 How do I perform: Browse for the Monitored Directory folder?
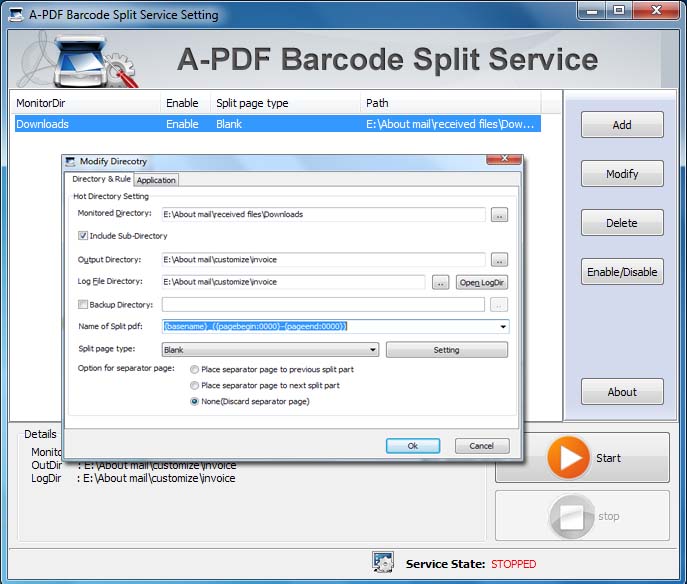click(x=499, y=215)
